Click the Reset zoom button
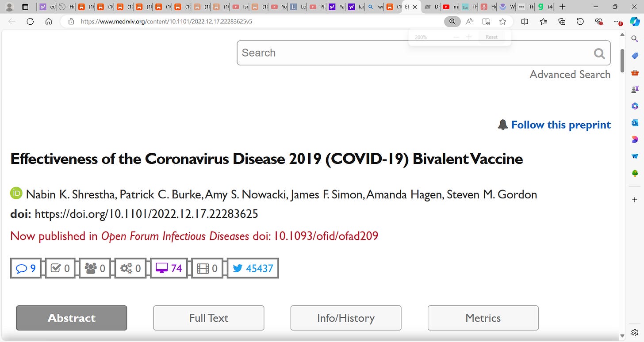The width and height of the screenshot is (644, 342). pos(491,37)
